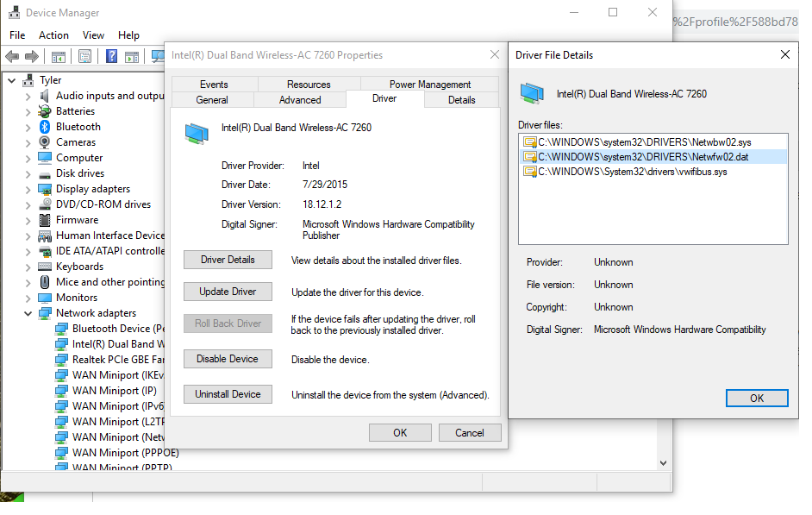Click the Back arrow in Device Manager toolbar

[12, 56]
